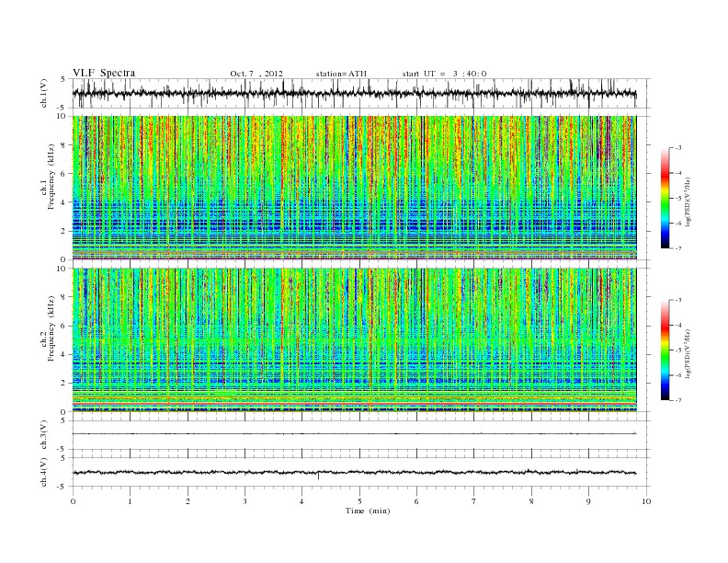728x563 pixels.
Task: Click the "ch.1 Frequency (kHz)" axis label
Action: 47,177
